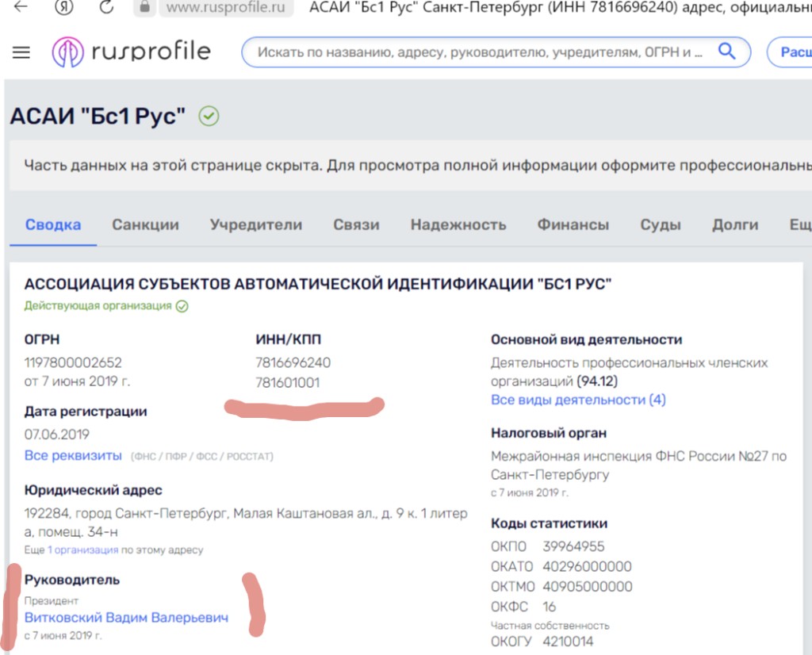This screenshot has width=812, height=655.
Task: Click the green check beside Действующая организация
Action: [x=182, y=307]
